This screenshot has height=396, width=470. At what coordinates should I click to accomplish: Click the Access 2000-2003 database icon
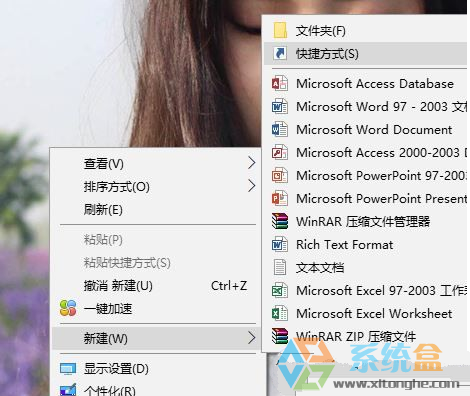(280, 153)
